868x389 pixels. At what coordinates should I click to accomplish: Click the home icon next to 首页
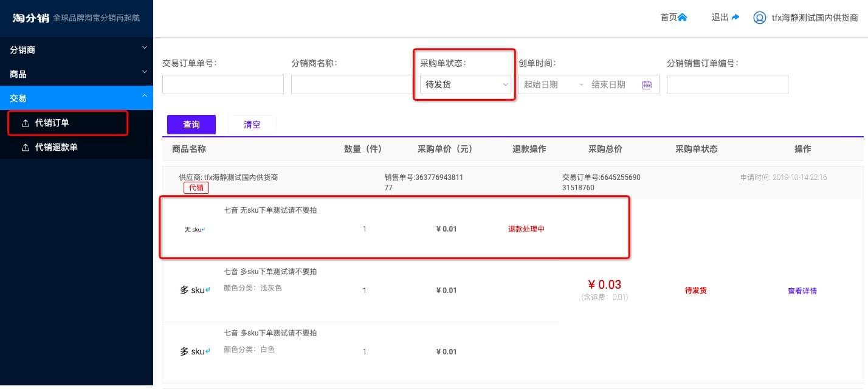click(x=682, y=18)
